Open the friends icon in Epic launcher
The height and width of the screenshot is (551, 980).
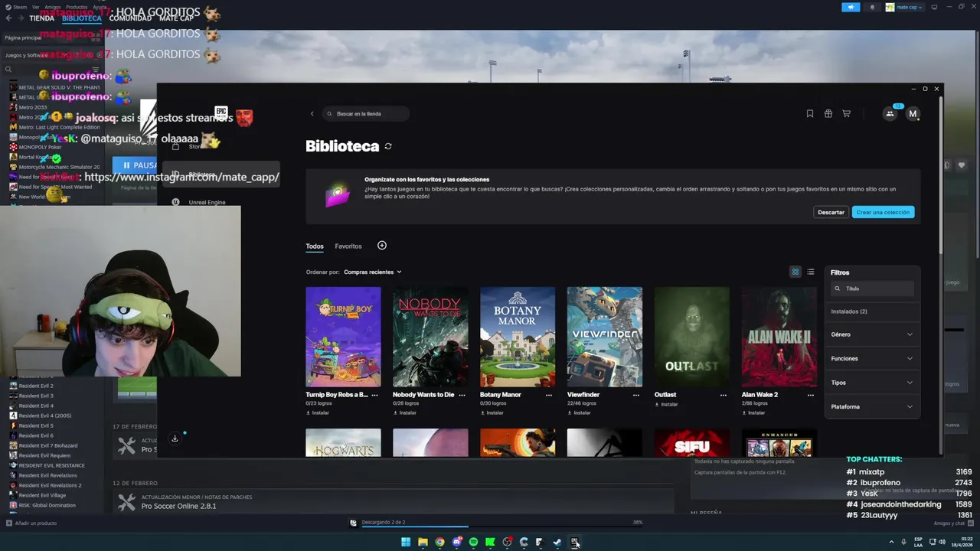(890, 113)
